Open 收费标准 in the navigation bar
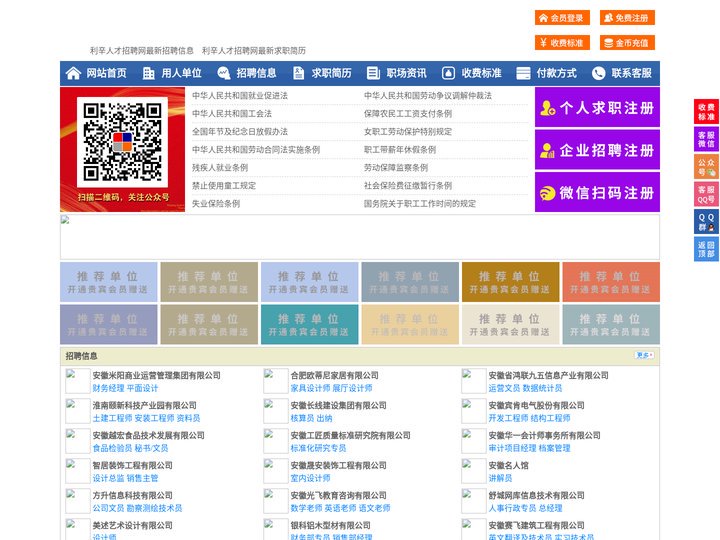720x540 pixels. point(481,73)
